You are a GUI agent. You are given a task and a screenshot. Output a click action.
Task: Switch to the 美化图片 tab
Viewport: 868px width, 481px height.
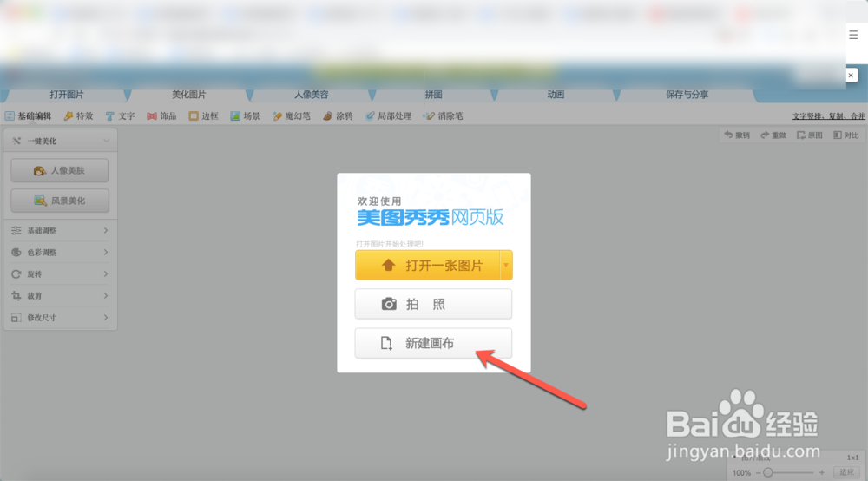pyautogui.click(x=188, y=95)
